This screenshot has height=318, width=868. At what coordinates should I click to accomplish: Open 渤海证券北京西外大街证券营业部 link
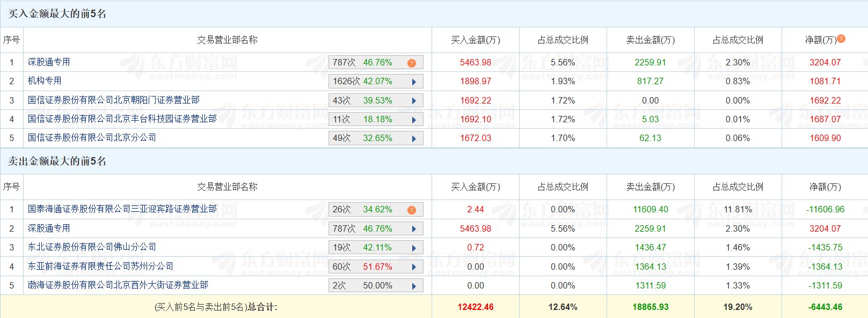click(x=118, y=285)
